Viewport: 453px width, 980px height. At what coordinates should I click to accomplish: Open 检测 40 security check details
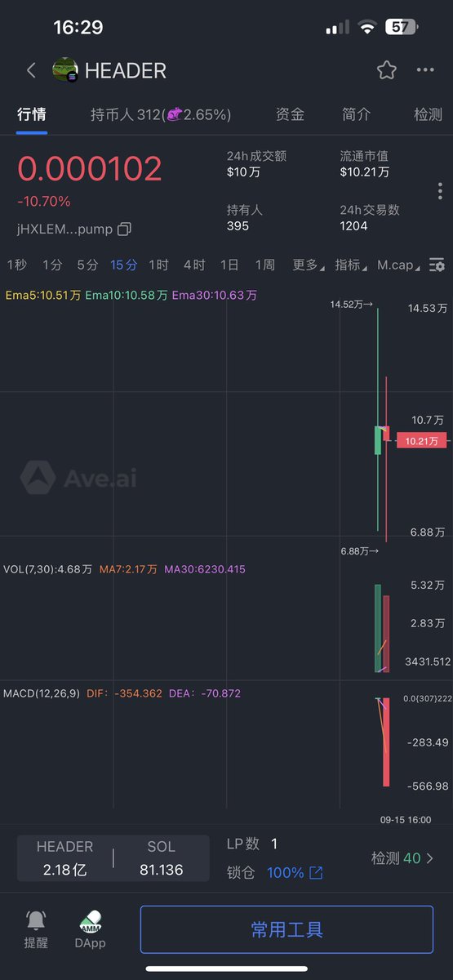[x=402, y=858]
